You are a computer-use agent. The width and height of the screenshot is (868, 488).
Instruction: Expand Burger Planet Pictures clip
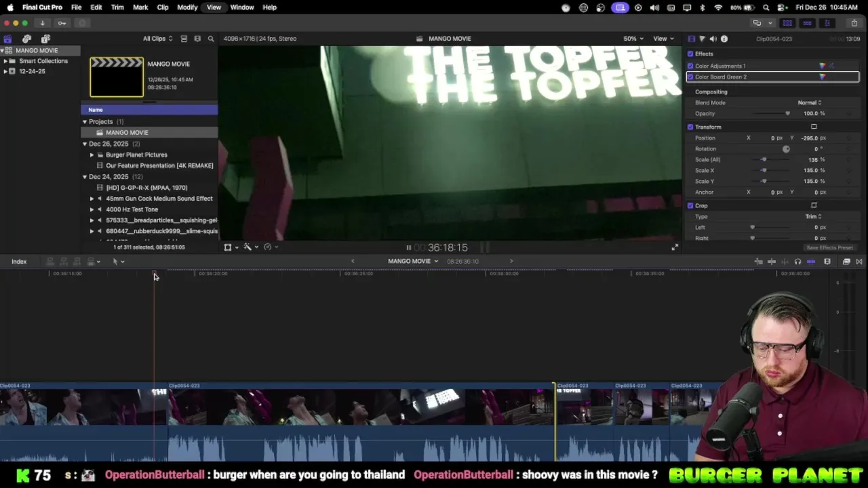pos(92,155)
